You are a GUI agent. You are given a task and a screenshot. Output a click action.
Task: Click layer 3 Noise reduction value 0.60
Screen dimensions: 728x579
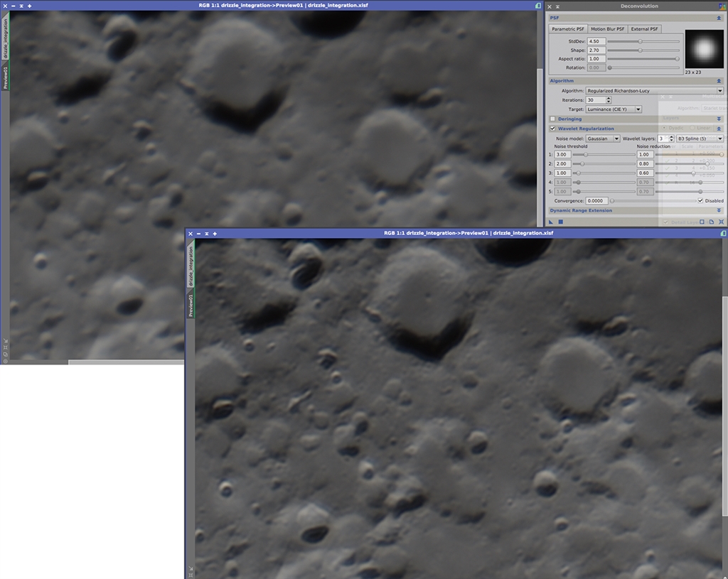coord(644,173)
